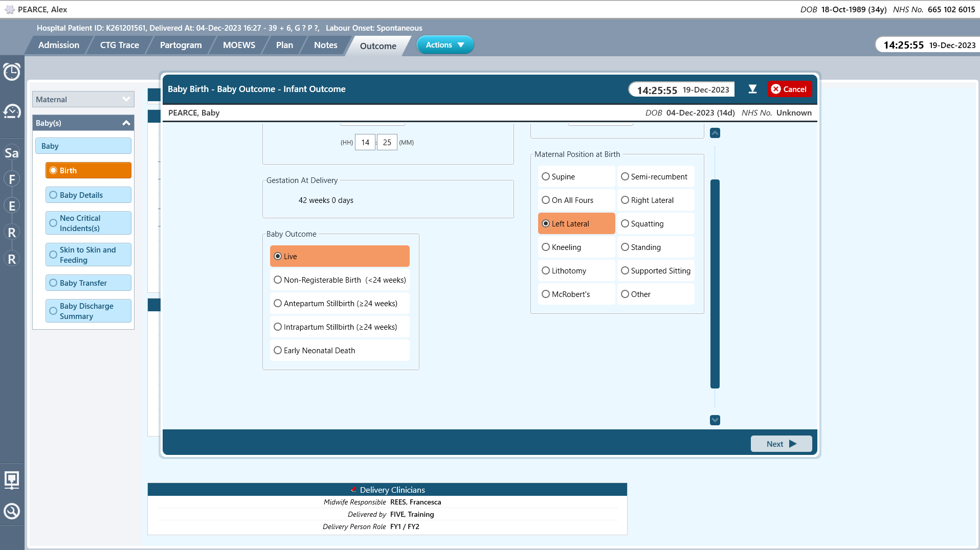
Task: Click the top-right clock date display
Action: [928, 45]
